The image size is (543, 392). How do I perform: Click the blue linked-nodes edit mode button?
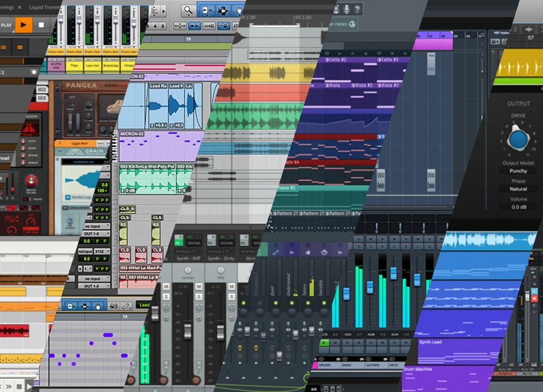click(224, 25)
